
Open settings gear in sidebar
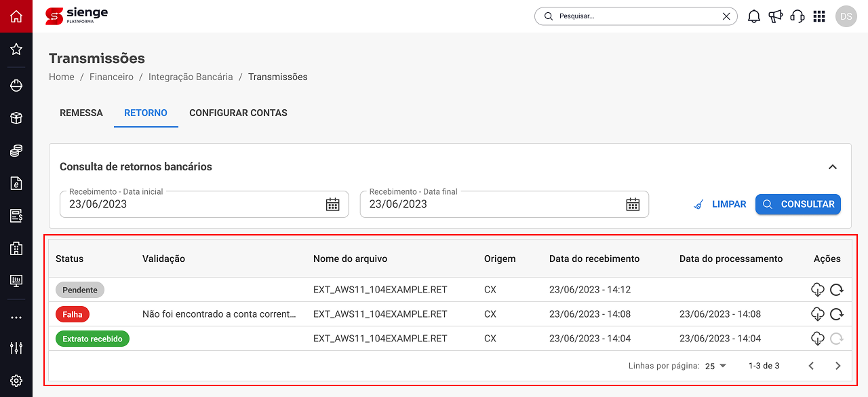click(16, 381)
